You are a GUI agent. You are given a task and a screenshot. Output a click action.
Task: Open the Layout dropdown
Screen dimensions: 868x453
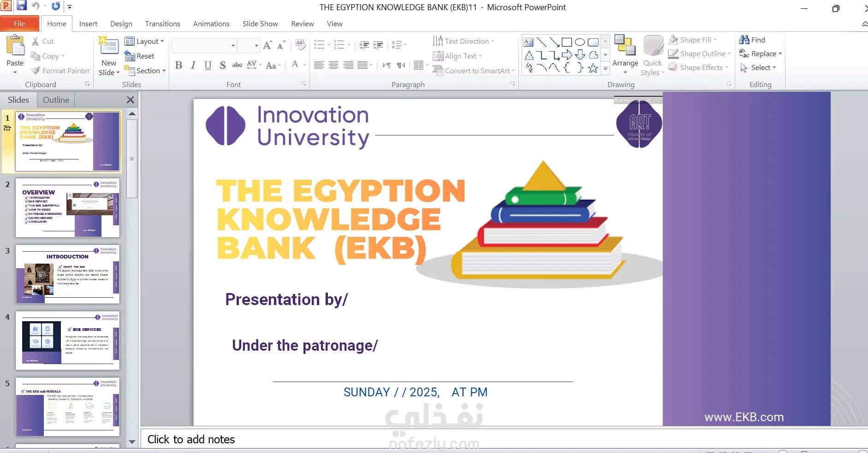(144, 41)
